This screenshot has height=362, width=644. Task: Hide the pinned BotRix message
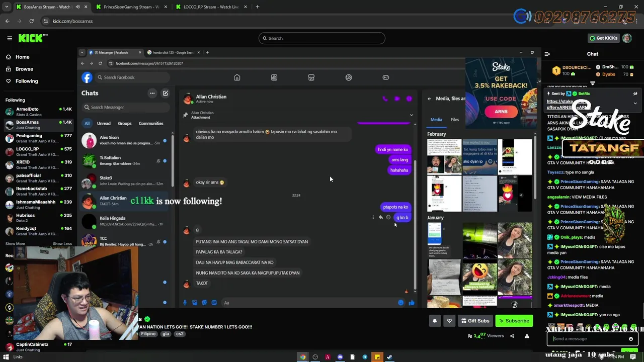click(x=635, y=94)
